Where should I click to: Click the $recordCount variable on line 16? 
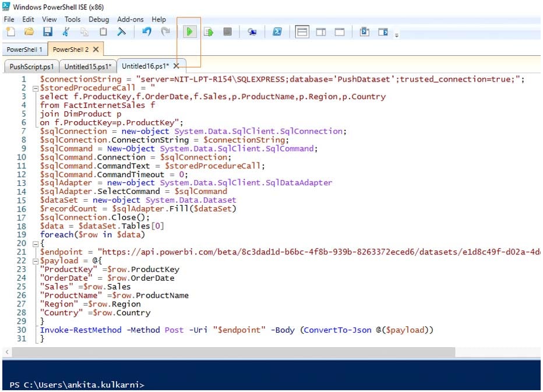(x=68, y=209)
